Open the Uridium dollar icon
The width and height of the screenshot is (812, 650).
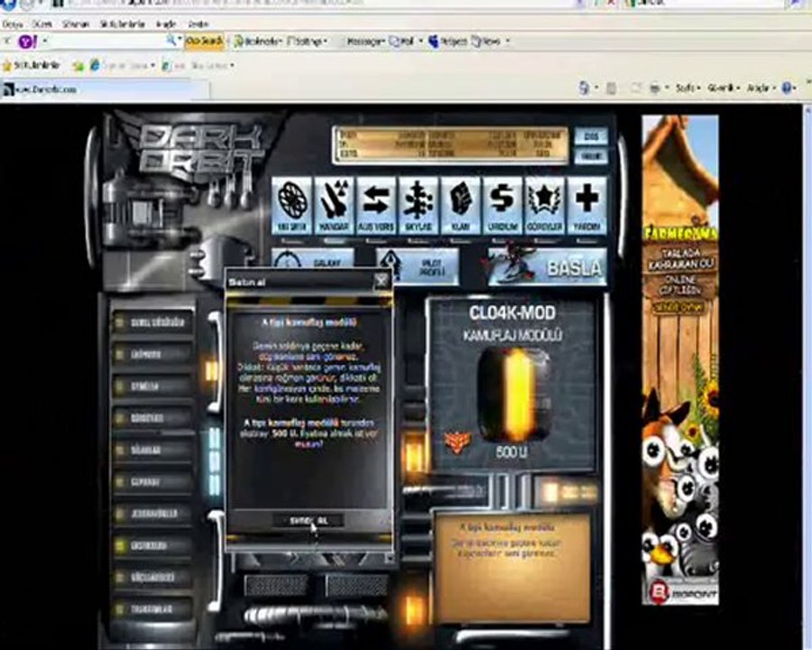(x=503, y=205)
